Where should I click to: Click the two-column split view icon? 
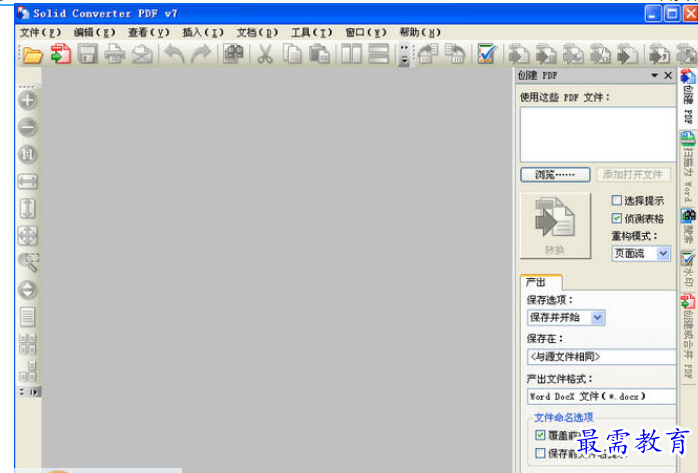[x=351, y=54]
